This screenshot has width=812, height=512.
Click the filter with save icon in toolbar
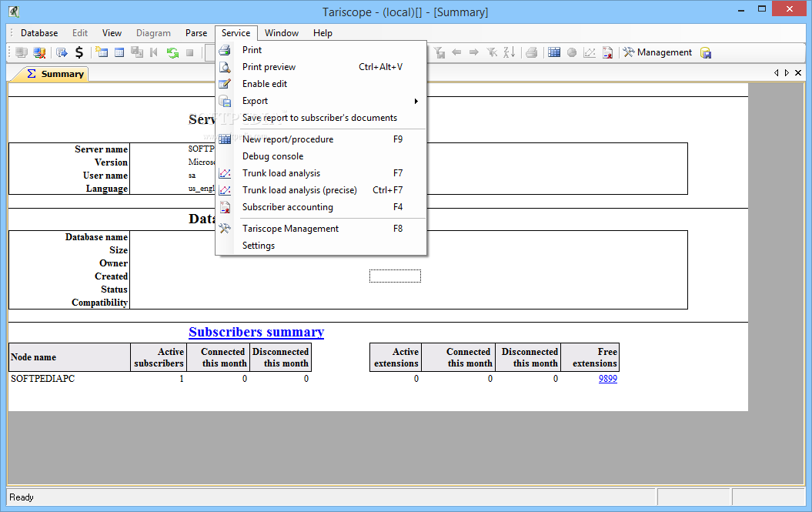439,52
